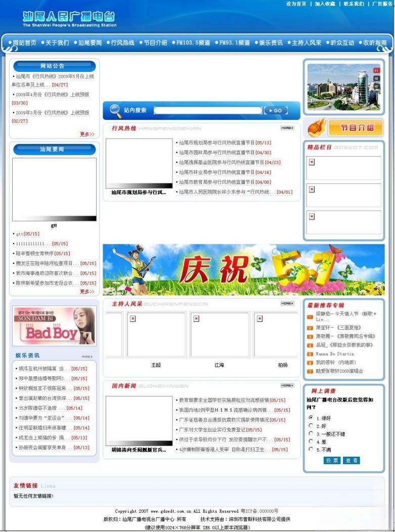Open 收听指南 in the navigation bar
The height and width of the screenshot is (532, 395).
[x=375, y=43]
